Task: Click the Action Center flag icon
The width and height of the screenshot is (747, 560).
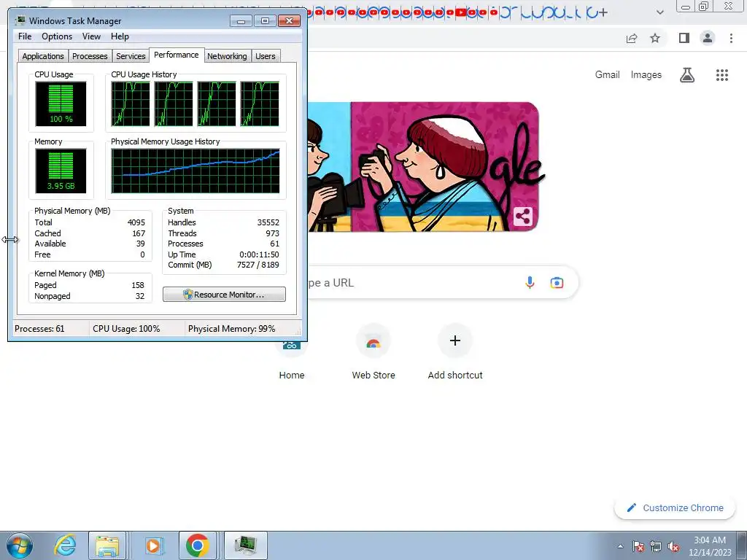Action: [638, 546]
